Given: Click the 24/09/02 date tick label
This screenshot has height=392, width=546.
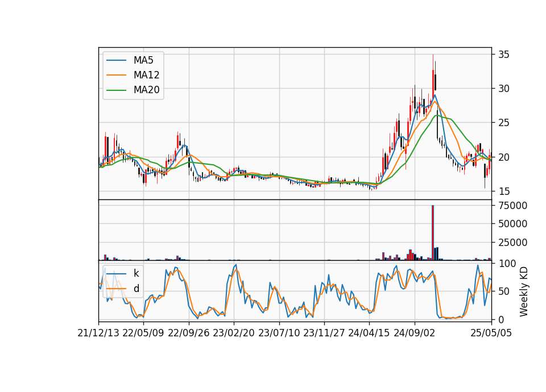Looking at the screenshot, I should [x=415, y=333].
